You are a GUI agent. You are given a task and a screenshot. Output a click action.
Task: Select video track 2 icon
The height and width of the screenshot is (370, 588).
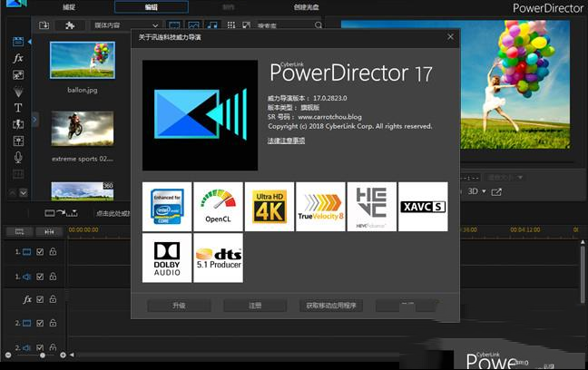[26, 323]
